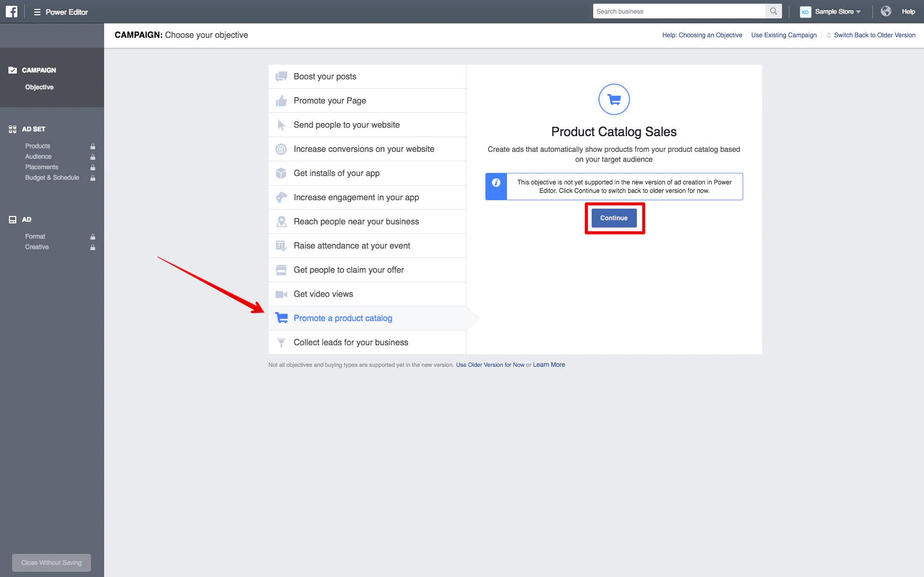Select Get installs of your app

tap(367, 173)
